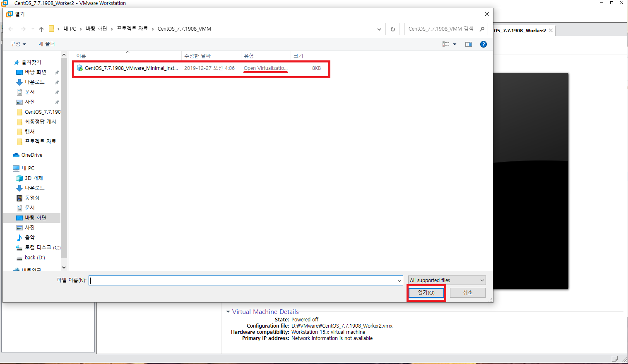Select the CentOS_7.7.1908_Worker2 tab in VMware
628x364 pixels.
coord(520,31)
